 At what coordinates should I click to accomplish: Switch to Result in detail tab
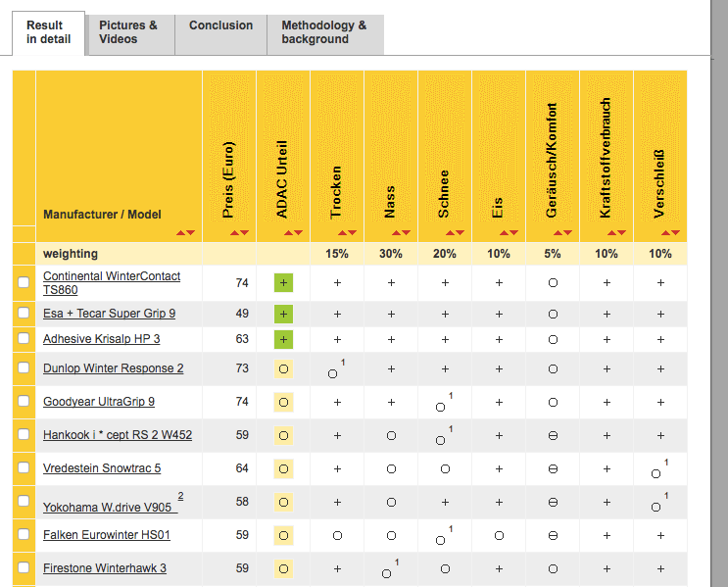tap(48, 32)
